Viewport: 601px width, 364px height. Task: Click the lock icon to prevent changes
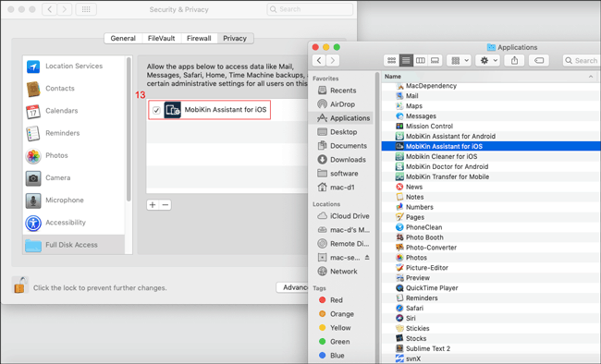click(x=19, y=285)
